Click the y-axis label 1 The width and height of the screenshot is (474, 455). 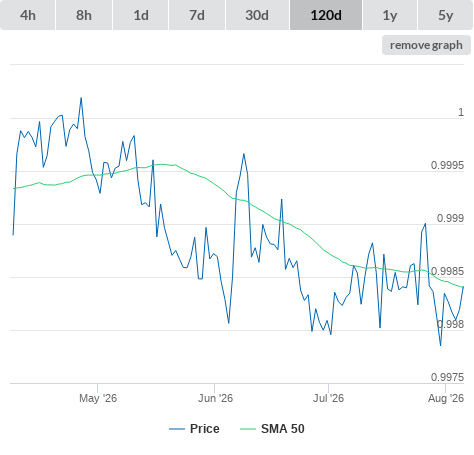(x=461, y=112)
